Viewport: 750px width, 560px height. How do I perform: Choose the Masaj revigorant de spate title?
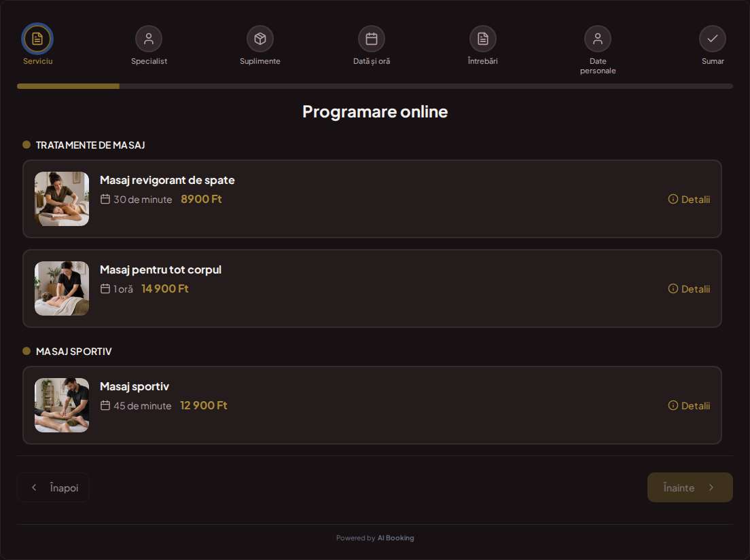point(167,180)
